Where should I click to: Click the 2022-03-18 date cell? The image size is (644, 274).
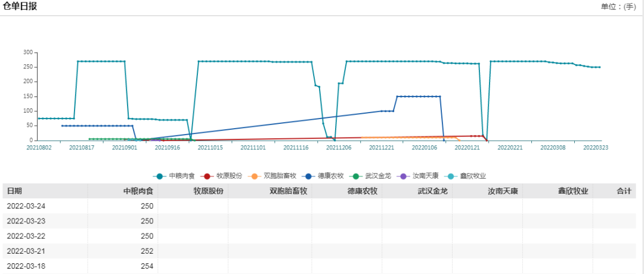point(26,266)
